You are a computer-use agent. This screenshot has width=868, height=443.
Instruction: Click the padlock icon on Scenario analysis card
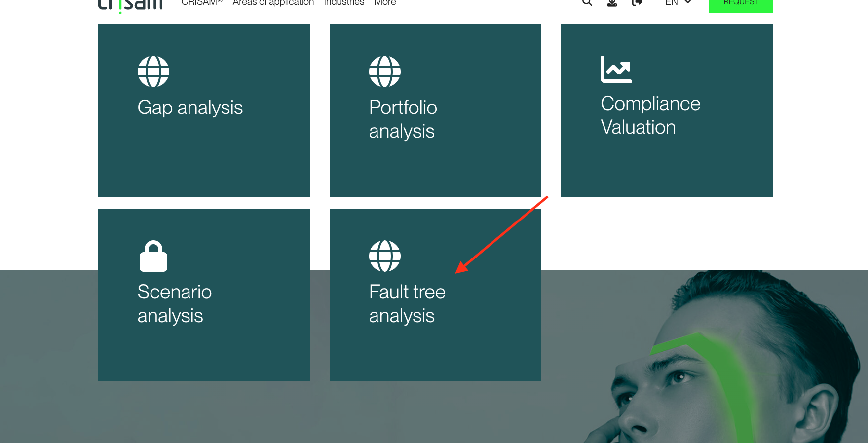tap(153, 256)
